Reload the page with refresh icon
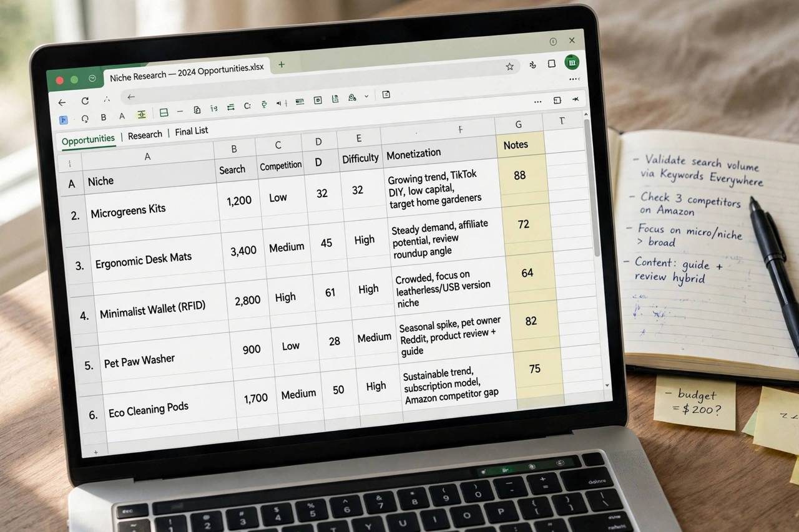This screenshot has width=799, height=532. pyautogui.click(x=85, y=101)
